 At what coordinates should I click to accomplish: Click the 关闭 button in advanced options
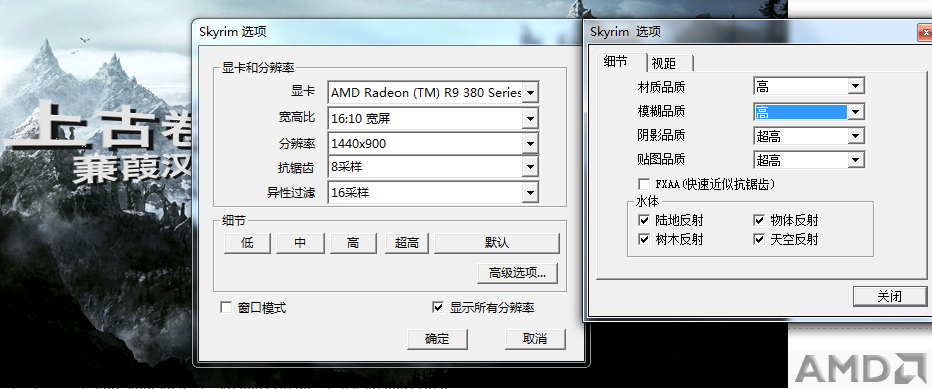pyautogui.click(x=890, y=296)
